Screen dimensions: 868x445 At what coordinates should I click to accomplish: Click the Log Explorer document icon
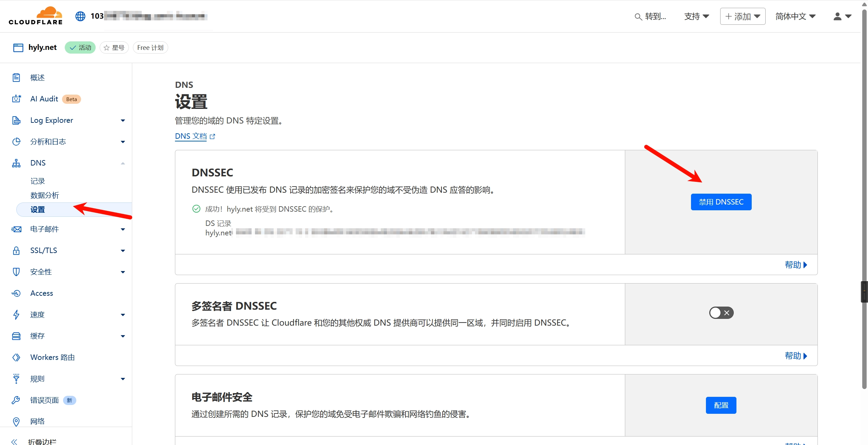(x=16, y=120)
